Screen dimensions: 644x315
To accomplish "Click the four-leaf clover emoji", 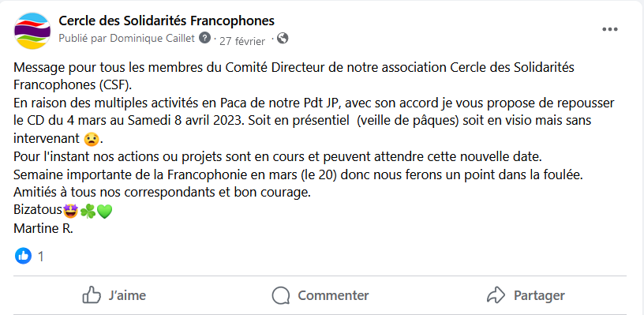I will pos(88,212).
